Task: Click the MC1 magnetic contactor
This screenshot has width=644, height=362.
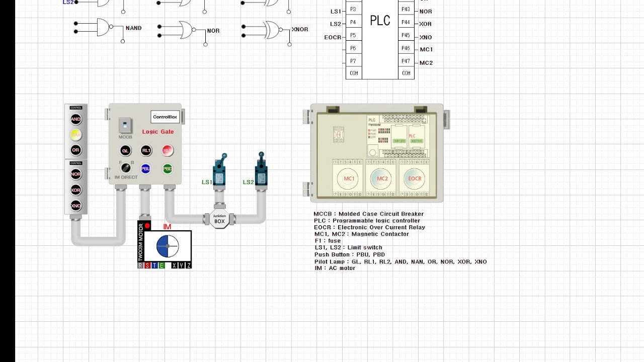Action: (348, 178)
